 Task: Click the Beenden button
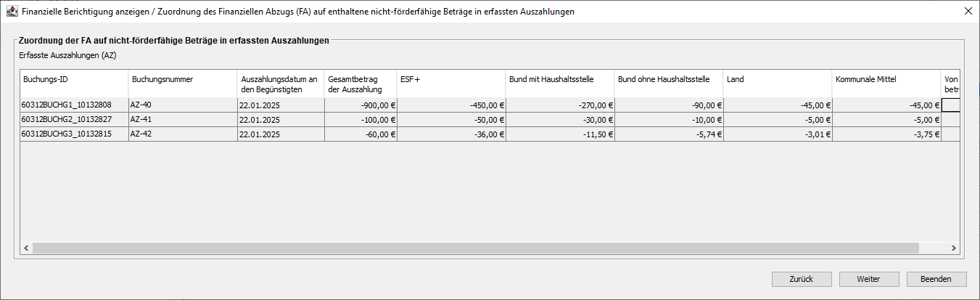click(936, 279)
